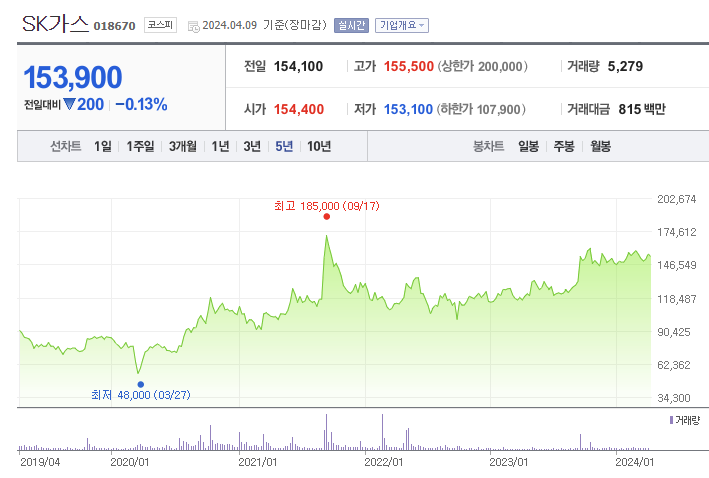
Task: Click the 고가 value 155,500
Action: (x=409, y=66)
